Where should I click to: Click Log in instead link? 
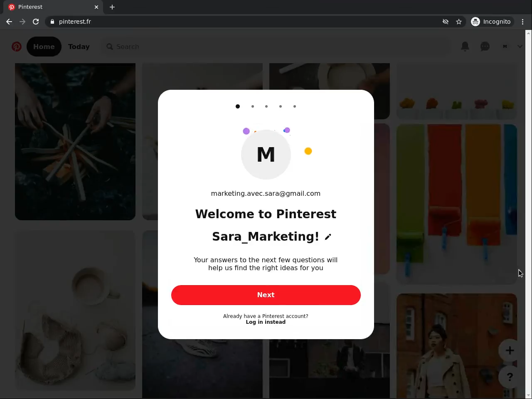[x=266, y=322]
